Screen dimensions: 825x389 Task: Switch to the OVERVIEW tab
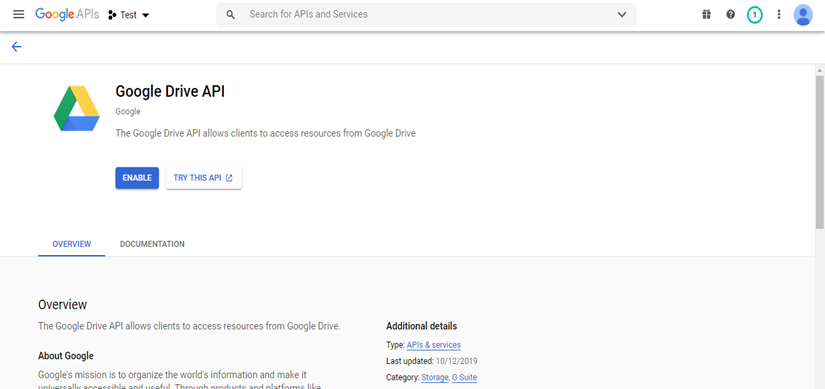[72, 244]
